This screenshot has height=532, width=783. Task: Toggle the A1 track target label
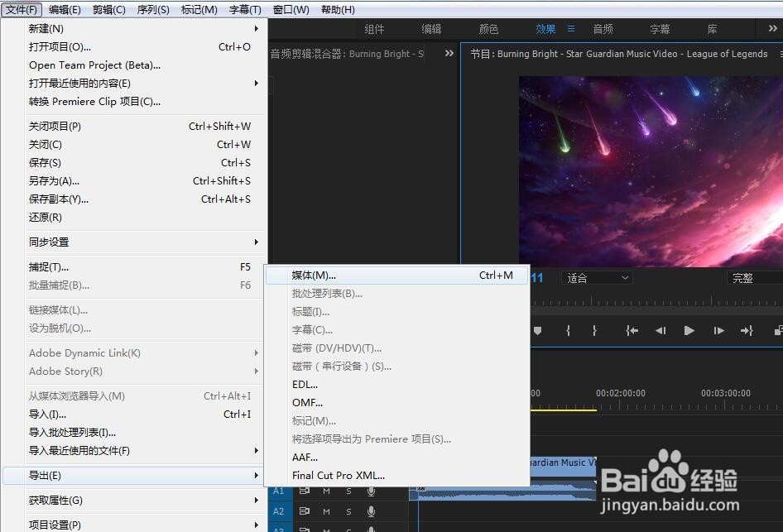279,491
